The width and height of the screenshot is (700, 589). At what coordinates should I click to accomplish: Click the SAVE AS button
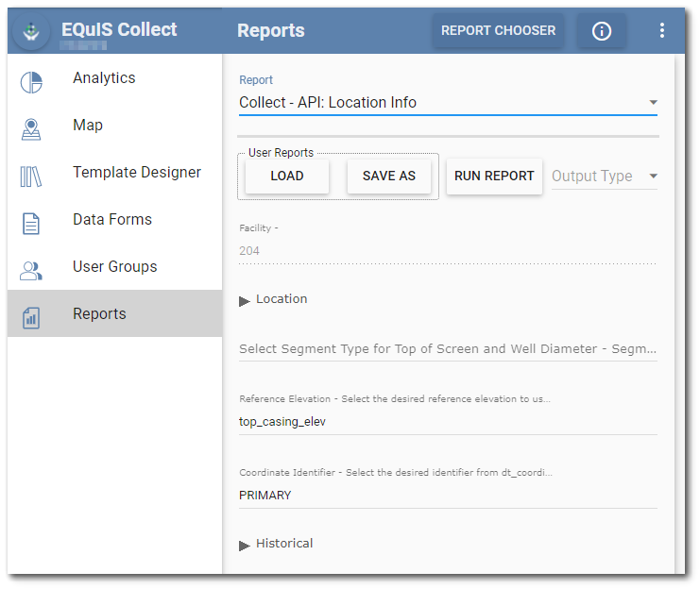point(389,177)
